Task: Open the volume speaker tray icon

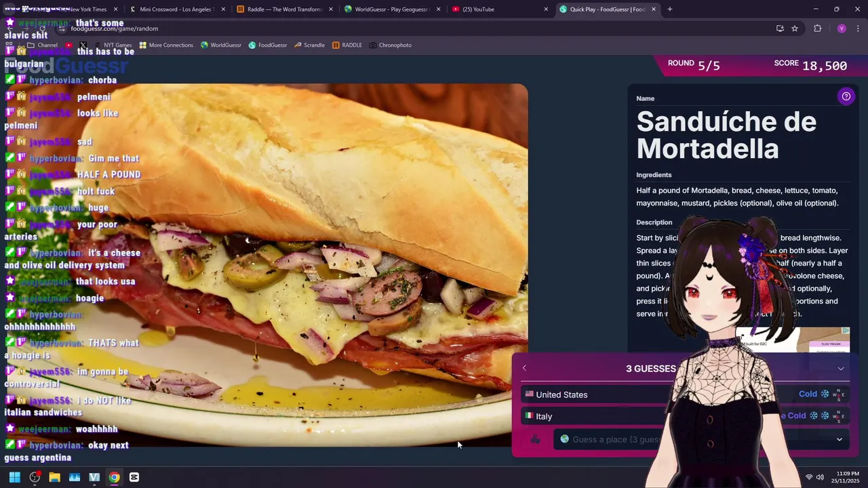Action: pos(820,477)
